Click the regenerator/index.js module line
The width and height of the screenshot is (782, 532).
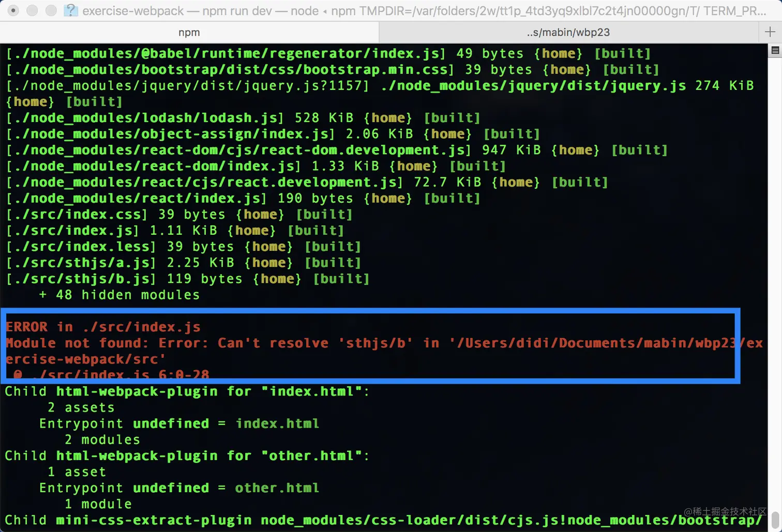[x=328, y=54]
